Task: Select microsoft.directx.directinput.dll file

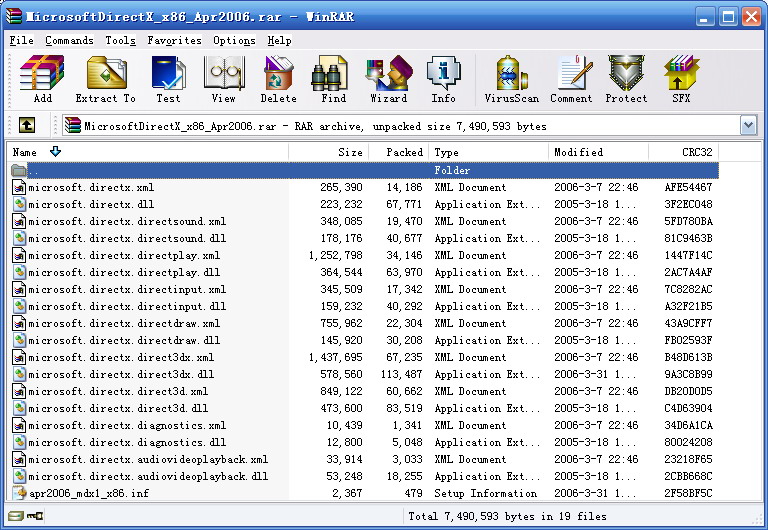Action: [x=127, y=307]
